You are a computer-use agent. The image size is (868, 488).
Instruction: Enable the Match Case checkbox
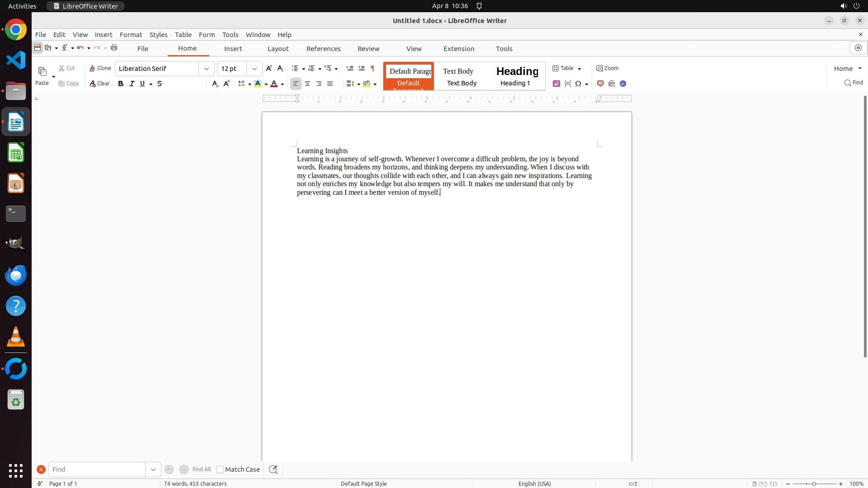(x=220, y=469)
